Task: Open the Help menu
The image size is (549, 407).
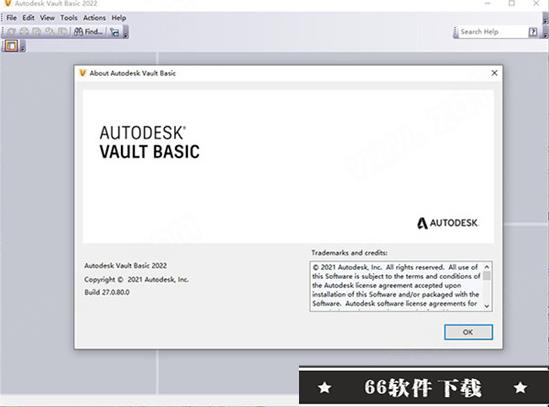Action: pos(119,18)
